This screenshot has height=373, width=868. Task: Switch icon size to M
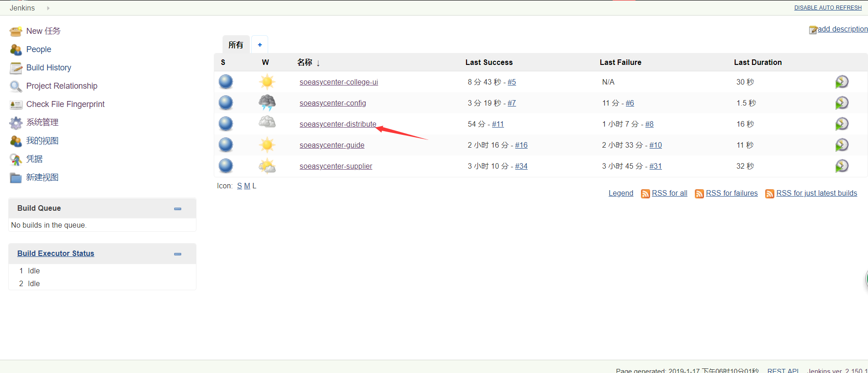pyautogui.click(x=247, y=186)
